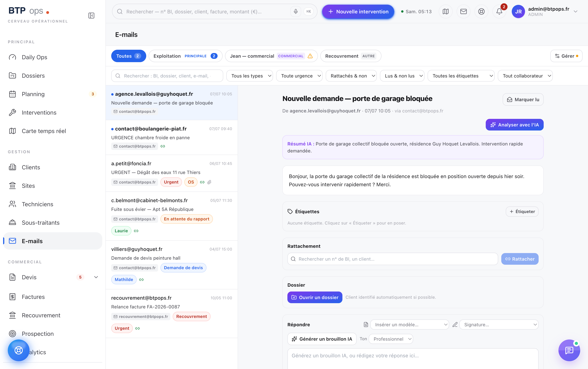This screenshot has height=369, width=588.
Task: Focus the global search field
Action: coord(214,11)
